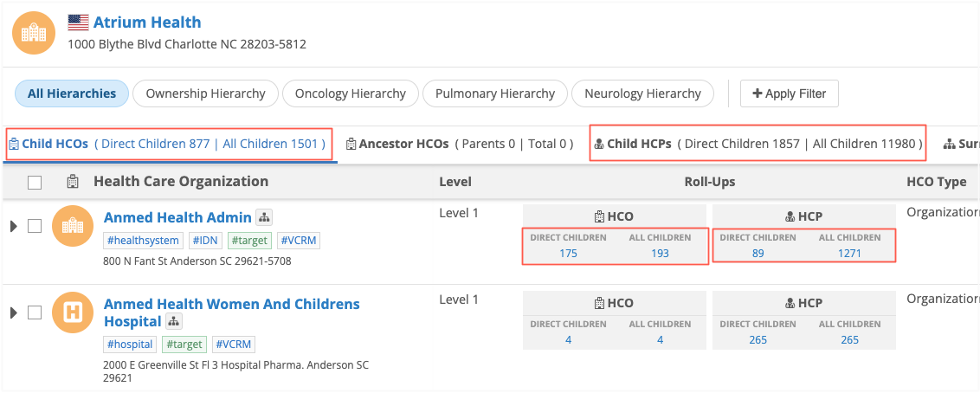The image size is (980, 393).
Task: Switch to the Ancestor HCOs tab
Action: (x=403, y=144)
